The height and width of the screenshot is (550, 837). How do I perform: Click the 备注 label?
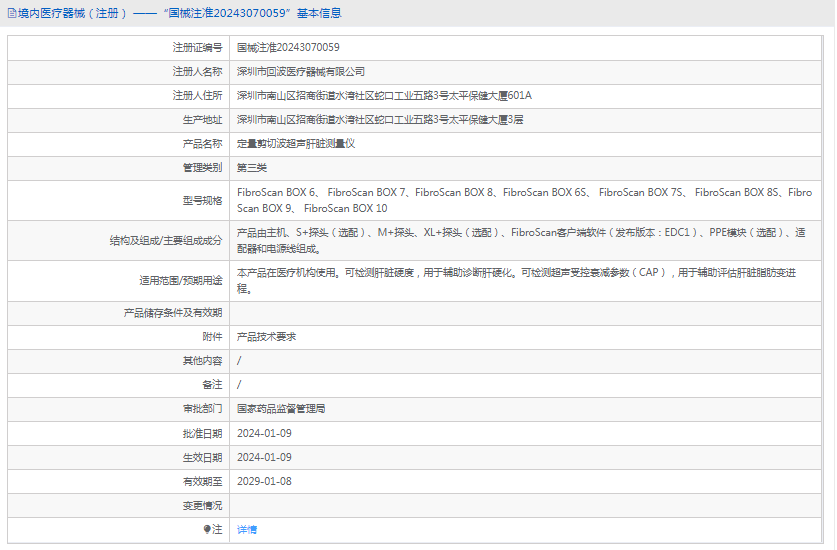[212, 384]
